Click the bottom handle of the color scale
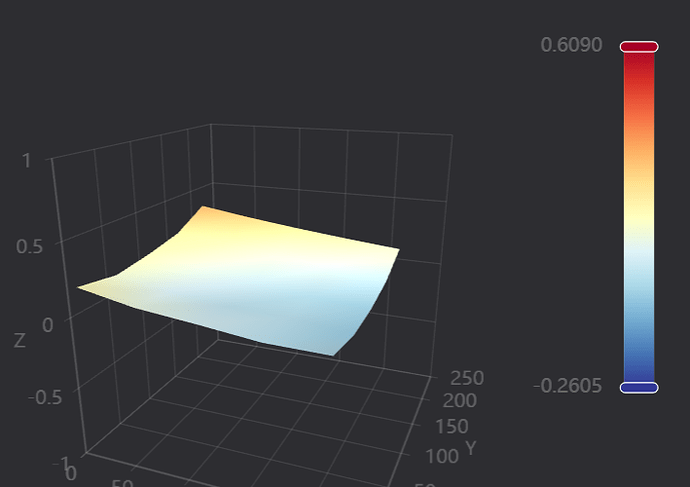The width and height of the screenshot is (690, 487). pyautogui.click(x=638, y=387)
